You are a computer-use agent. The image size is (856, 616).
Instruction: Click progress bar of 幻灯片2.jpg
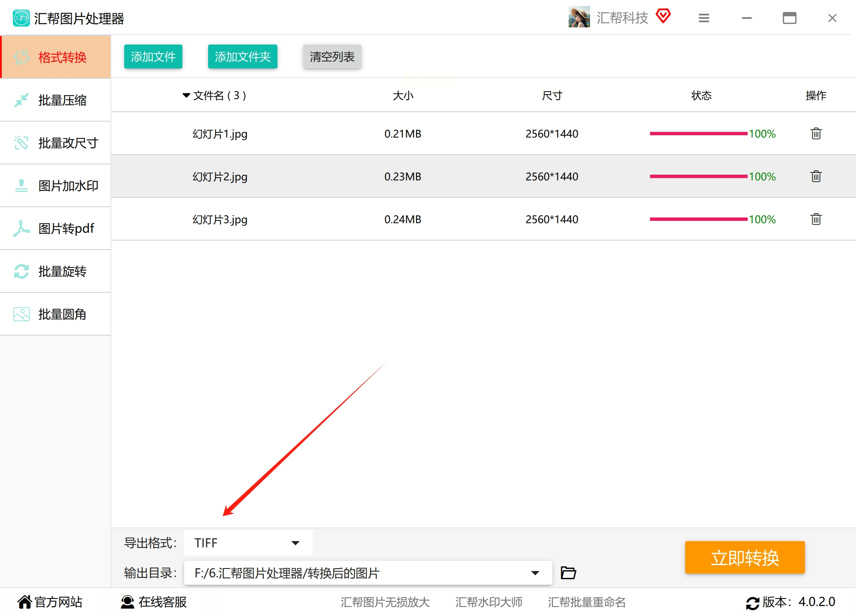[698, 176]
